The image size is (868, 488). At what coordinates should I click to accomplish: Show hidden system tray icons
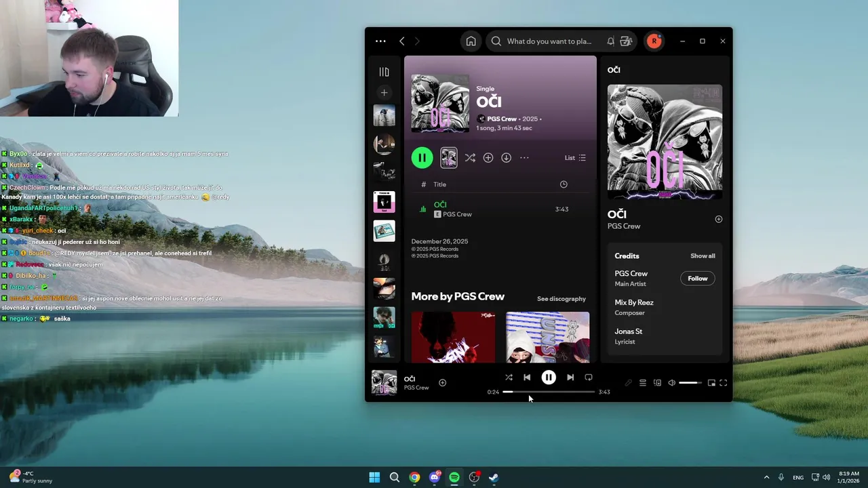point(766,477)
